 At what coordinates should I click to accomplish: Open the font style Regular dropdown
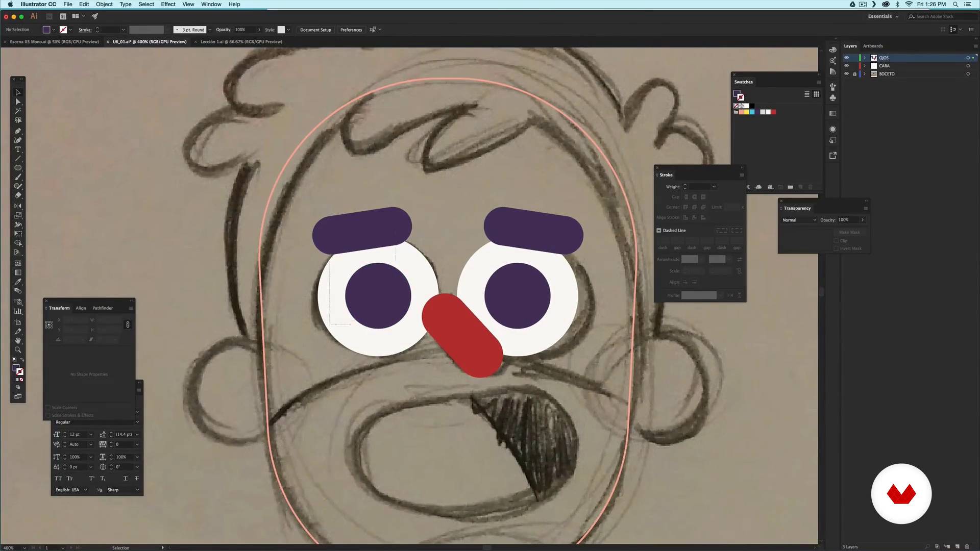point(96,422)
